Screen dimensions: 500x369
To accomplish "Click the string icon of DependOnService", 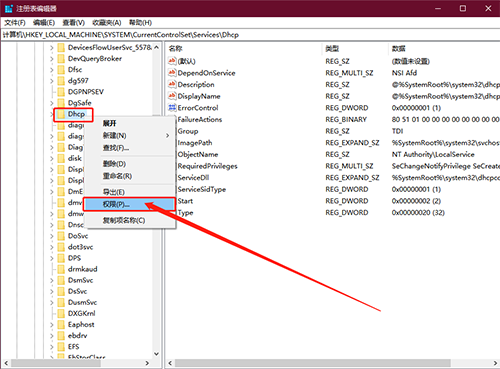I will [x=172, y=73].
